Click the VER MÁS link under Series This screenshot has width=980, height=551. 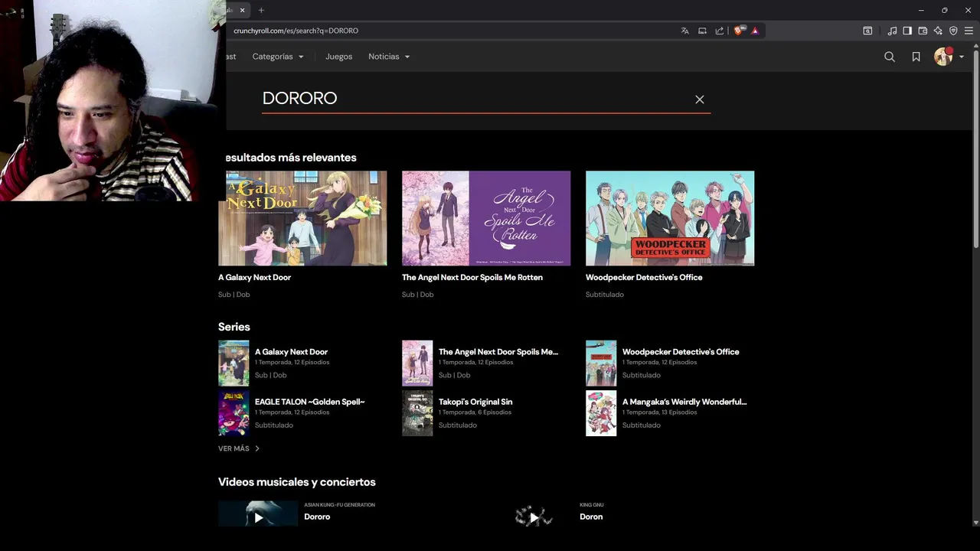click(x=239, y=448)
